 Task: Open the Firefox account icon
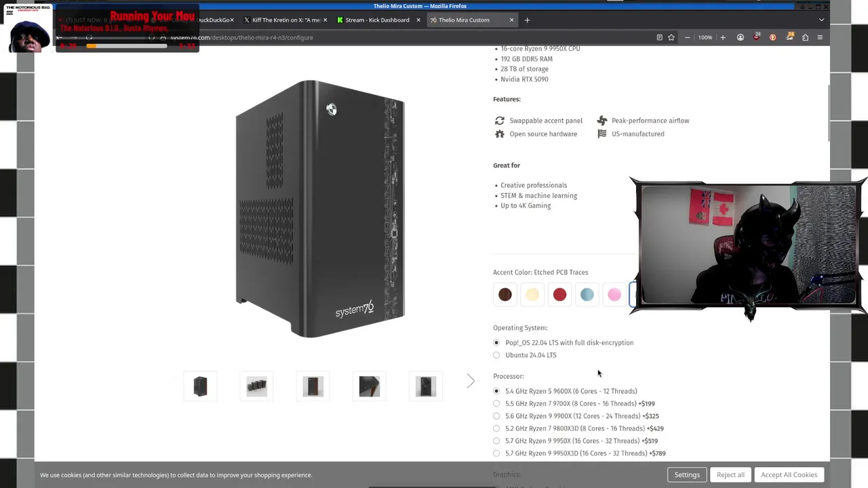pyautogui.click(x=741, y=37)
